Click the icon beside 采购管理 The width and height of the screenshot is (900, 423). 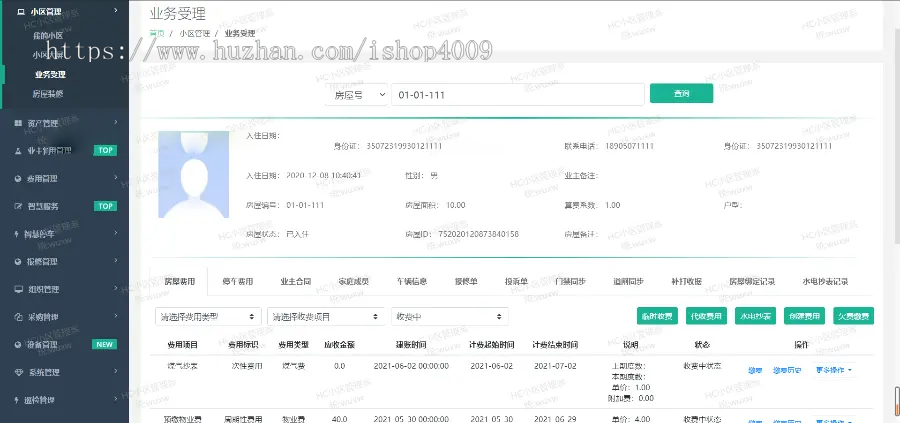[18, 317]
